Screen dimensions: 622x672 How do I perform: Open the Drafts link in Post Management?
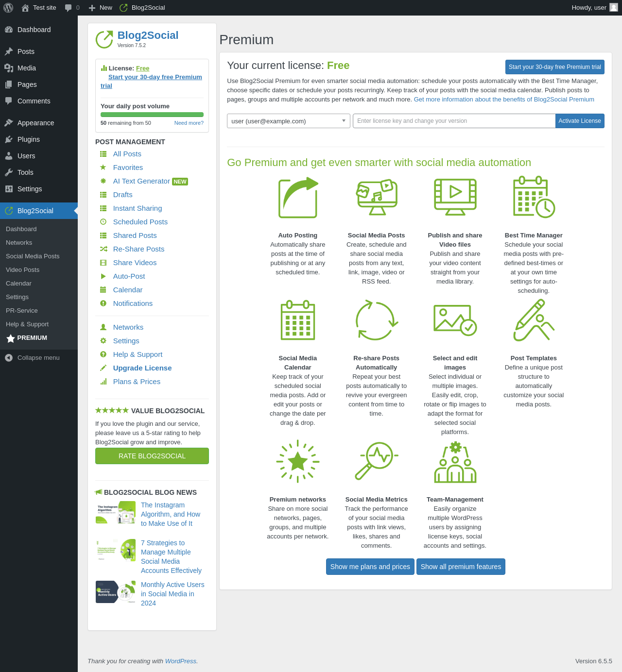click(x=122, y=195)
